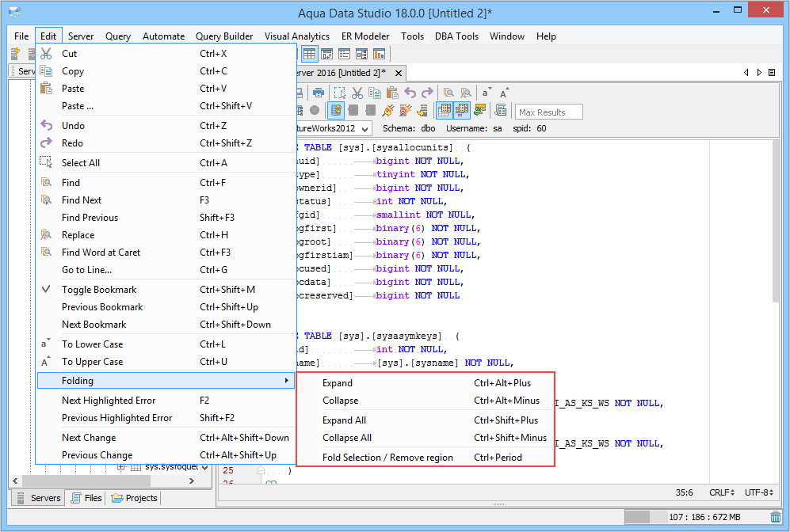Click the editor vertical scrollbar thumb
The width and height of the screenshot is (790, 532).
(x=777, y=222)
